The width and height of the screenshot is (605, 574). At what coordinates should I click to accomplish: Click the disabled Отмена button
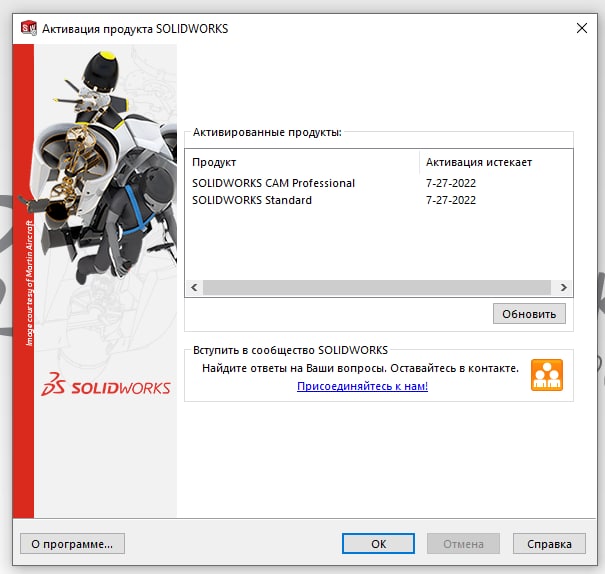(463, 544)
